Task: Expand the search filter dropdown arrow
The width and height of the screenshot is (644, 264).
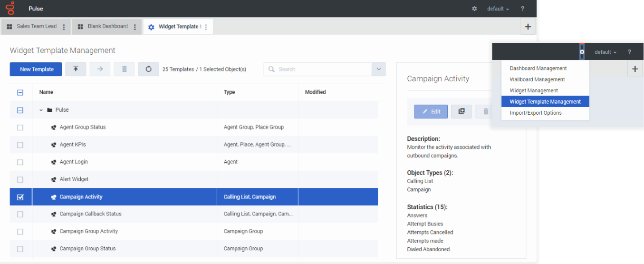Action: (x=378, y=69)
